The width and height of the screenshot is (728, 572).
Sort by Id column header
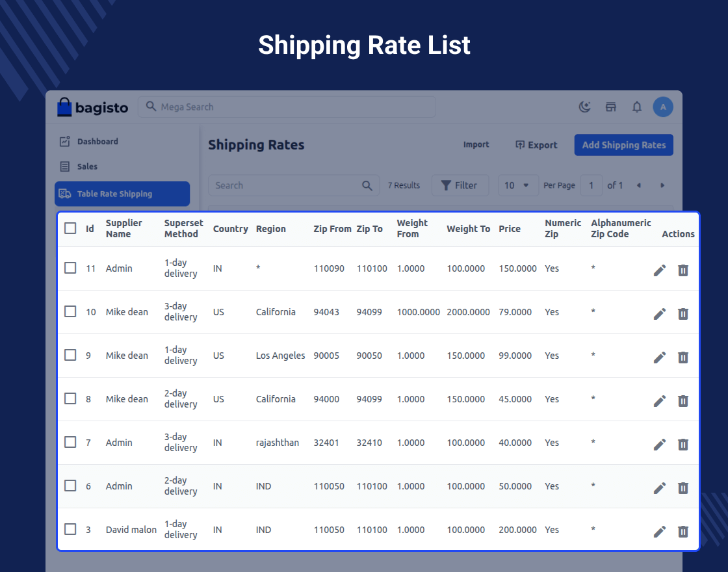[x=90, y=229]
